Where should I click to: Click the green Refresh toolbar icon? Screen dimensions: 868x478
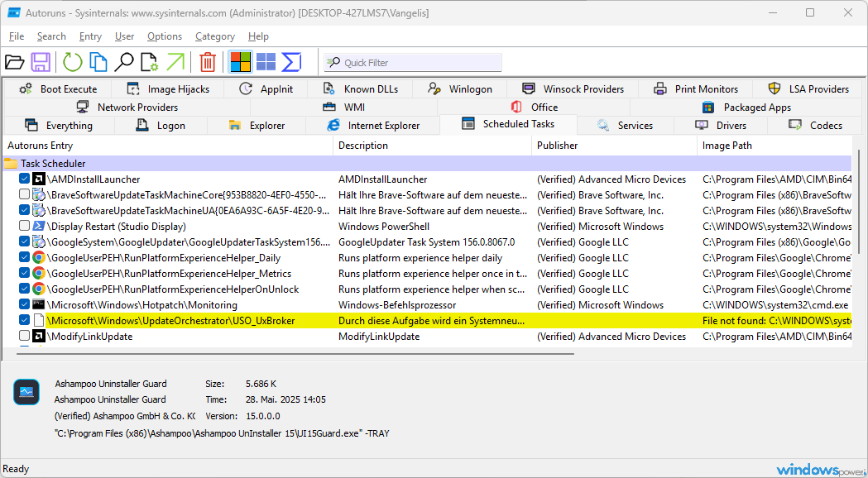72,62
